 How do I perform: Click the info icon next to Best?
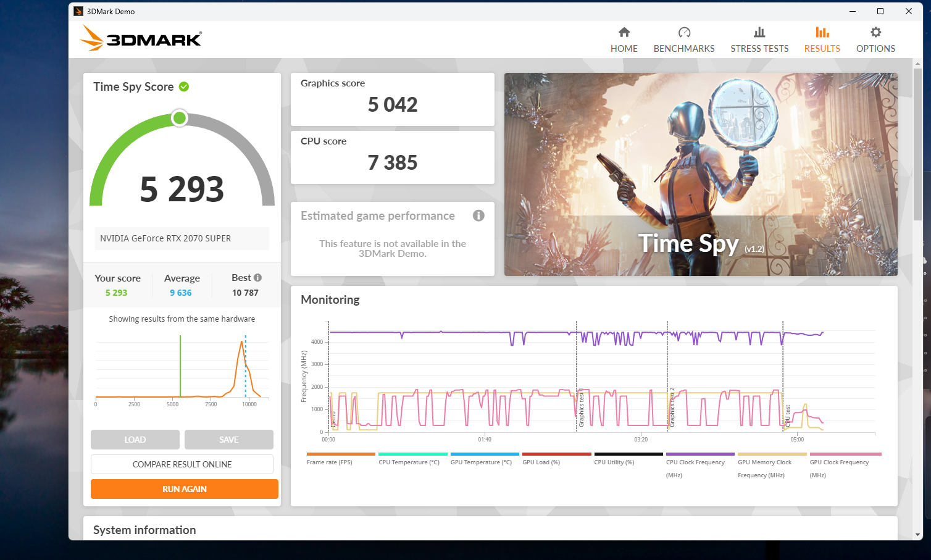click(x=257, y=278)
